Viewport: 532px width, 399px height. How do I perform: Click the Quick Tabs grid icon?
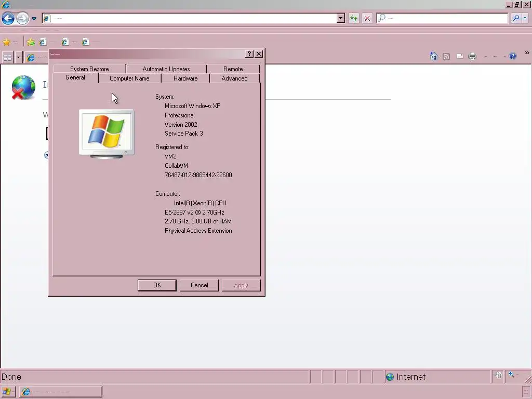(x=7, y=57)
